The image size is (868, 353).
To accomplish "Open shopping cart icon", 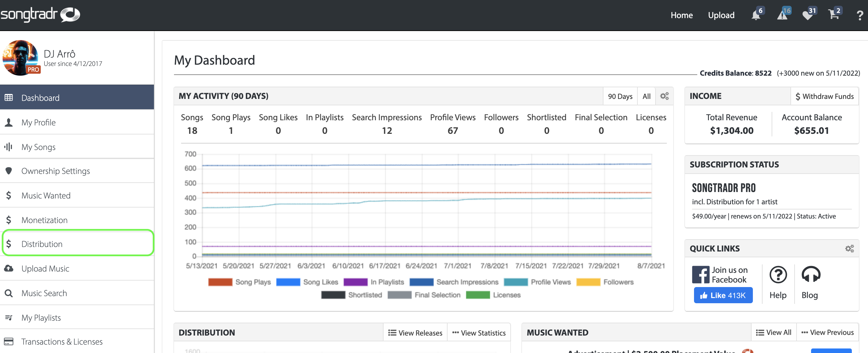I will click(834, 15).
